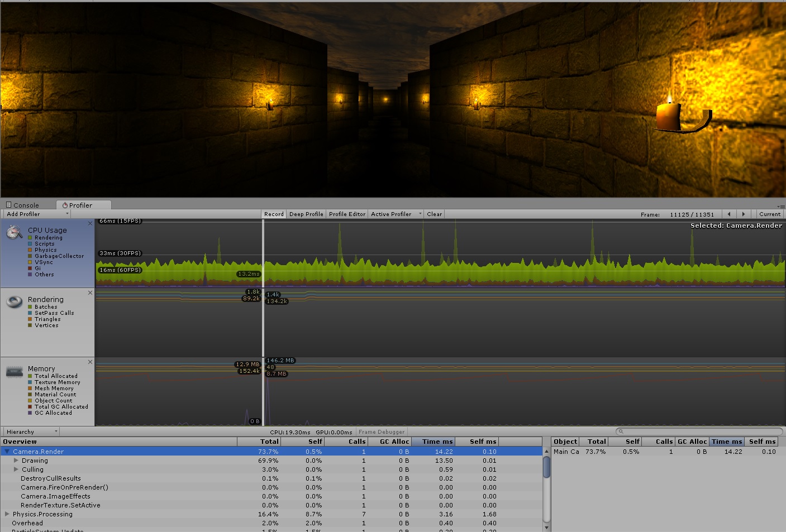Image resolution: width=786 pixels, height=532 pixels.
Task: Toggle Others series visibility
Action: (x=30, y=275)
